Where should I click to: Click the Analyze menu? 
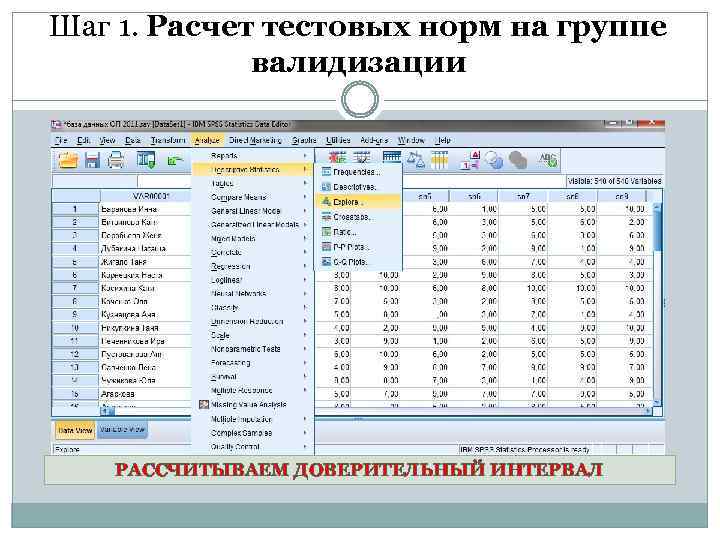point(207,141)
